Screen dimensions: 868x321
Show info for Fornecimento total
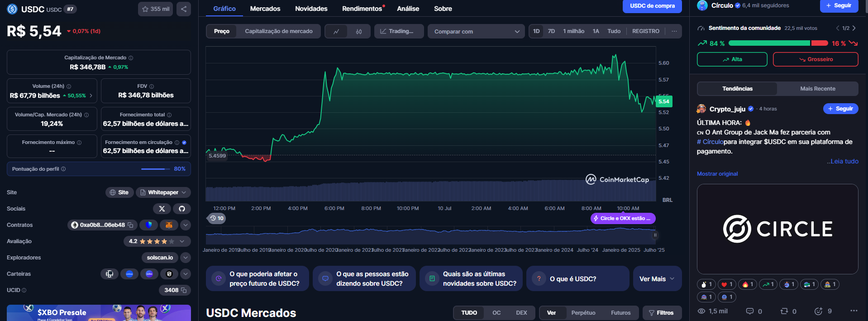(169, 115)
